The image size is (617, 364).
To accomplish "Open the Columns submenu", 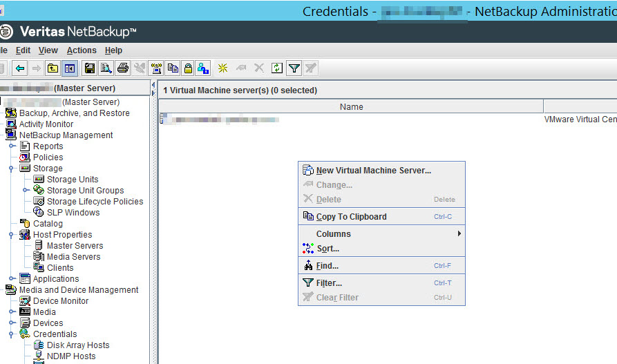I will tap(381, 233).
